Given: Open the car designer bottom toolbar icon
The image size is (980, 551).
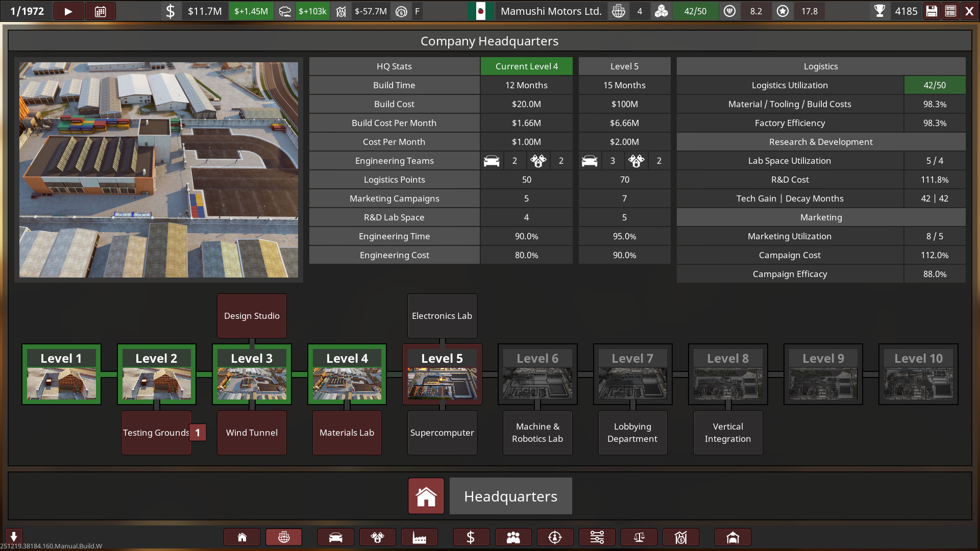Looking at the screenshot, I should 335,537.
